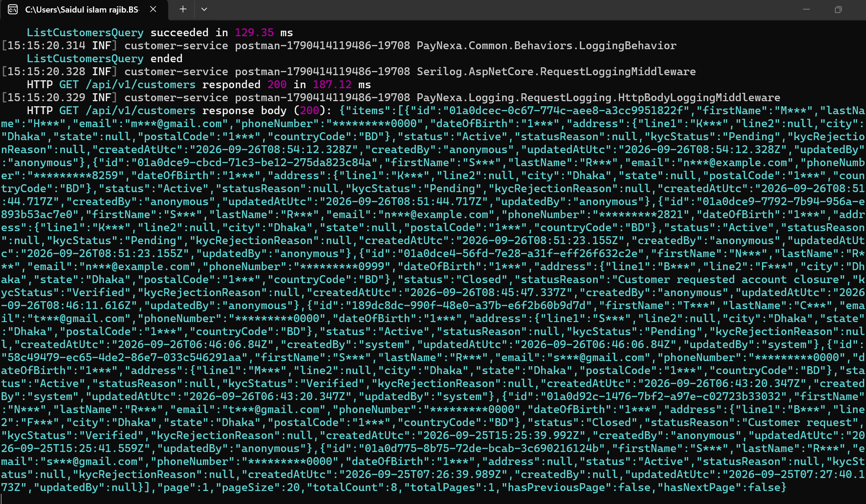Click the timestamp '15:15:20.314 INF'
This screenshot has width=866, height=504.
(x=59, y=45)
